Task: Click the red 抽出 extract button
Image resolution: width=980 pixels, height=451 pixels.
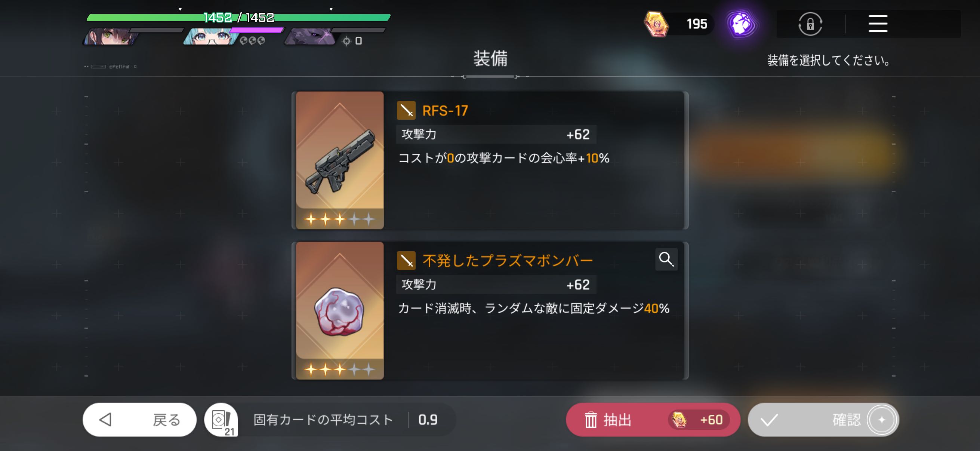Action: point(653,420)
